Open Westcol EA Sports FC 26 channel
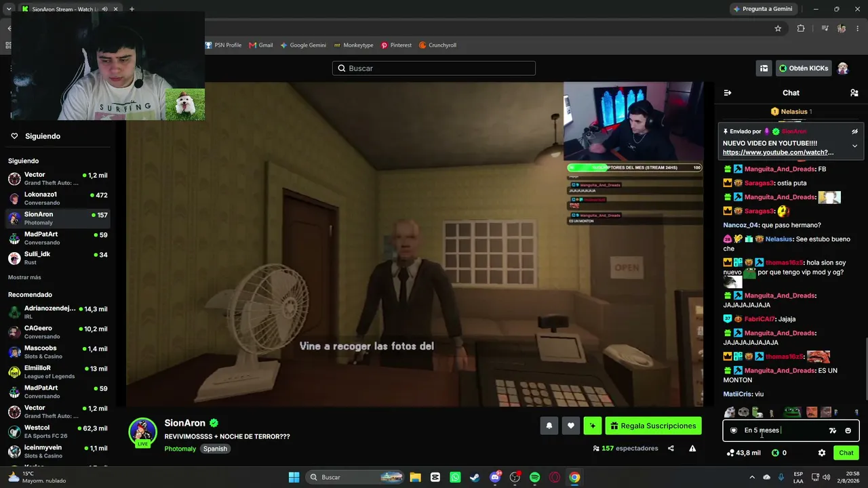The image size is (868, 488). 58,432
